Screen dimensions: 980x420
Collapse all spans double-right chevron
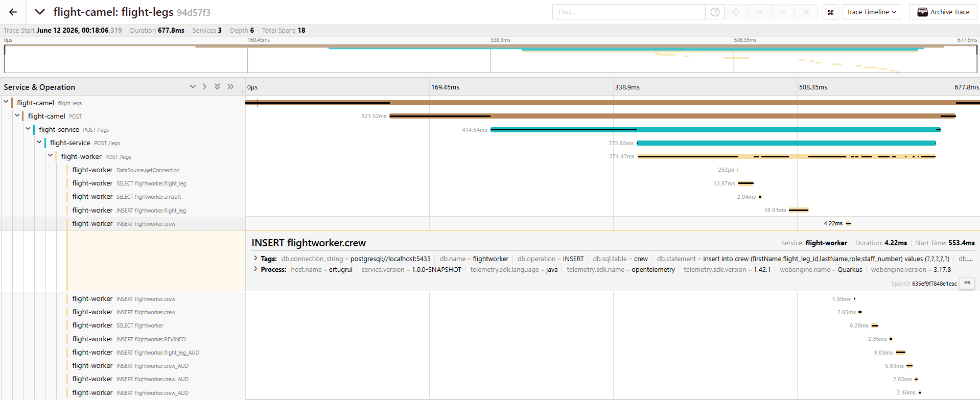click(230, 86)
